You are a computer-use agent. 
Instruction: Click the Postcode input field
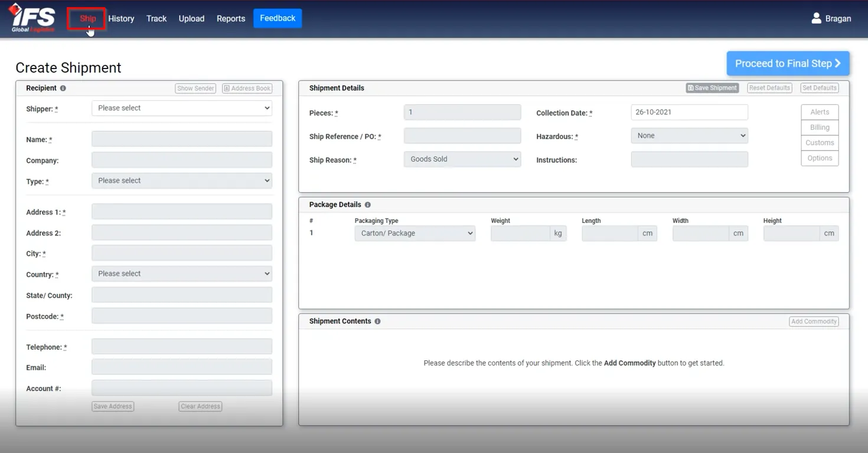182,316
